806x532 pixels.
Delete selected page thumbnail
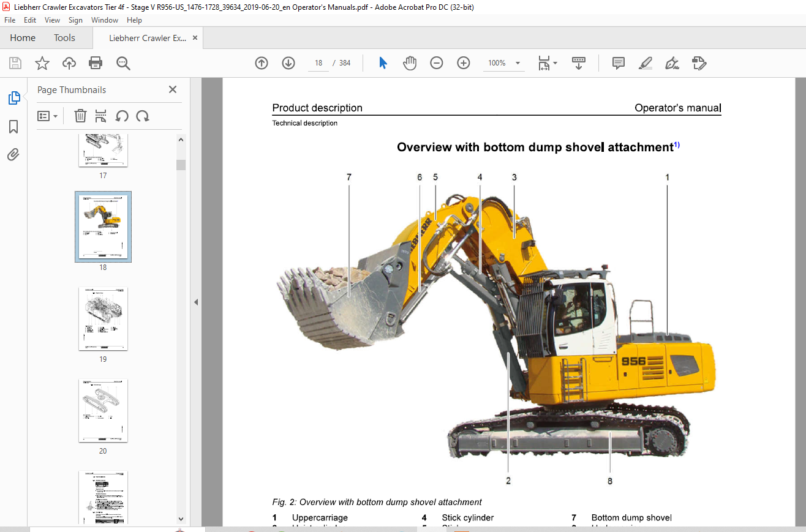(80, 116)
